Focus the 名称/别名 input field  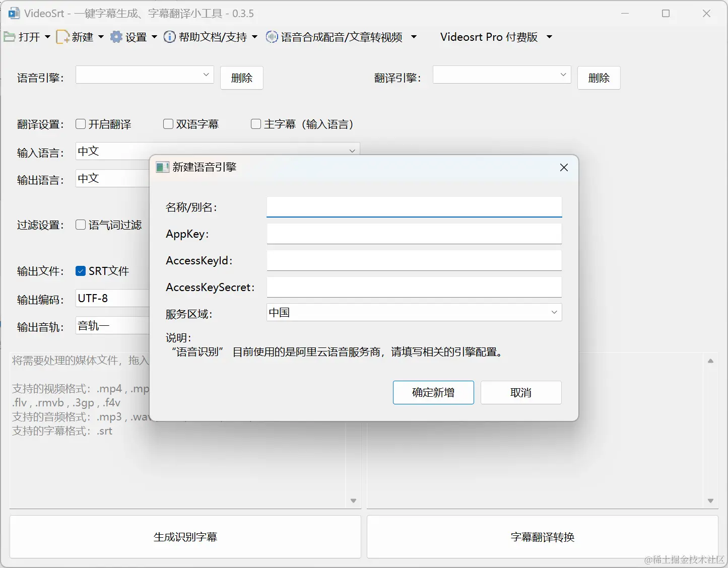(414, 207)
